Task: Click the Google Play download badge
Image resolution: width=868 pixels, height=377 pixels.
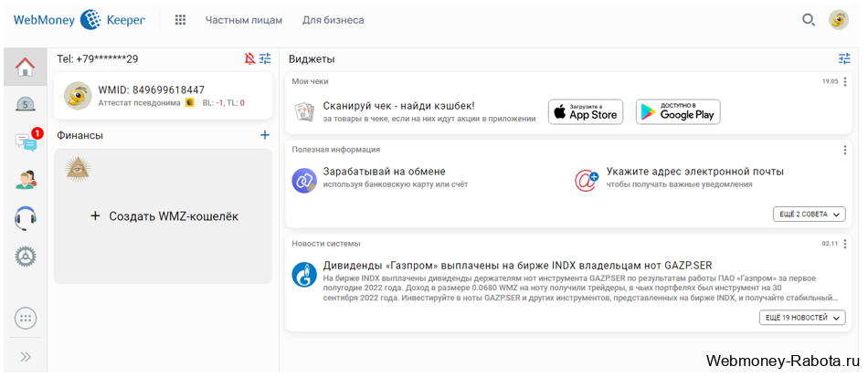Action: pos(678,111)
